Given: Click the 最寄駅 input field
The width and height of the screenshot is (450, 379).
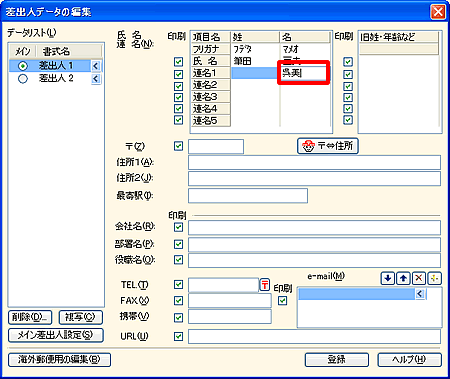Looking at the screenshot, I should click(248, 196).
